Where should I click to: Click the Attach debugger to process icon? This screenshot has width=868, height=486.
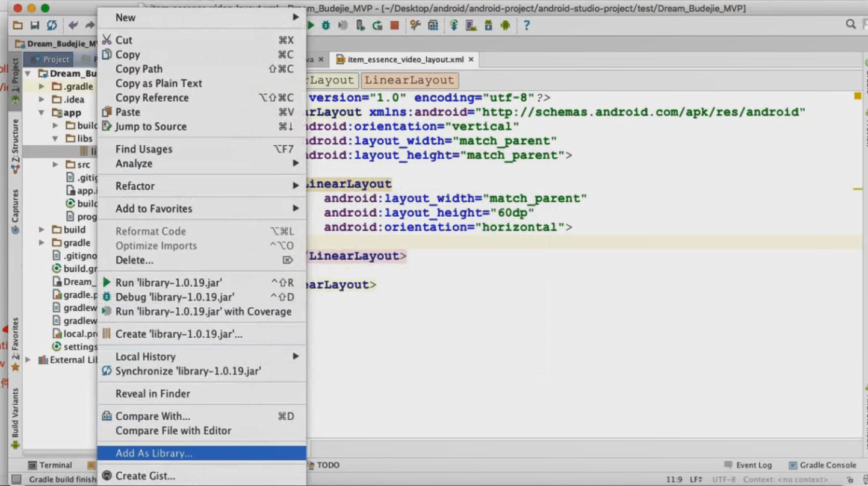(x=360, y=25)
